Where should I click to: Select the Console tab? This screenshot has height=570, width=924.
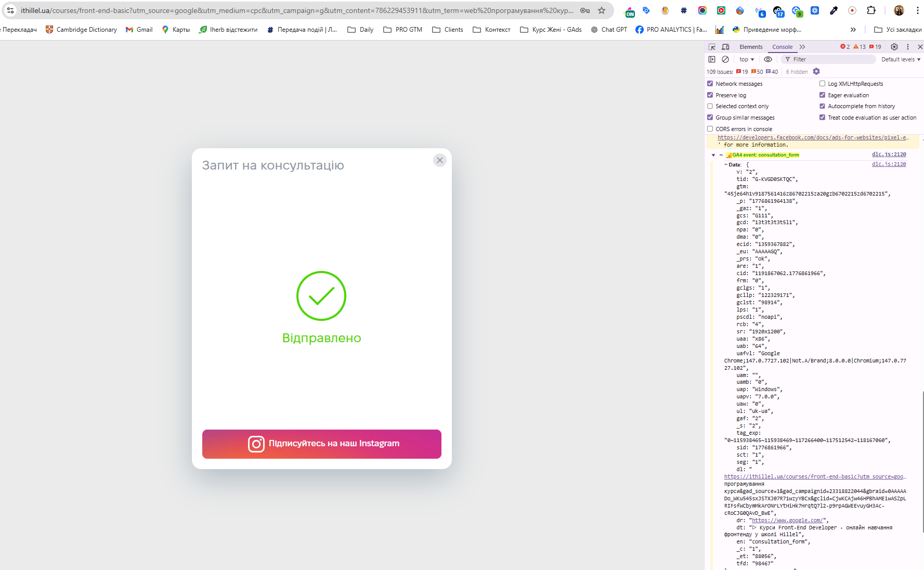point(783,47)
